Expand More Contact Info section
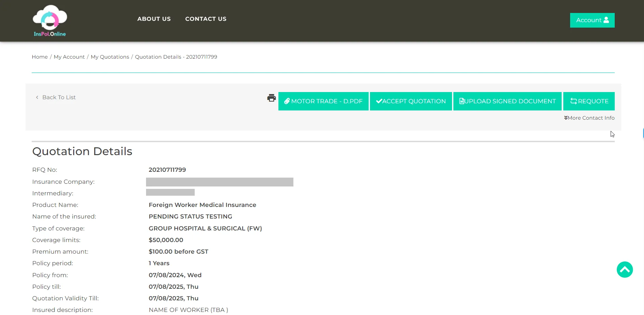Screen dimensions: 644x315 [589, 118]
